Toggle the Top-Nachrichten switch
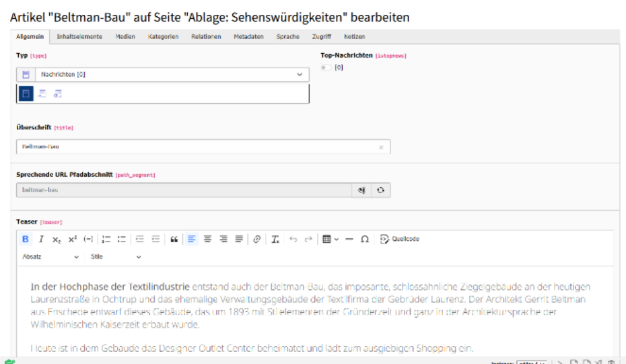The height and width of the screenshot is (364, 626). tap(326, 67)
